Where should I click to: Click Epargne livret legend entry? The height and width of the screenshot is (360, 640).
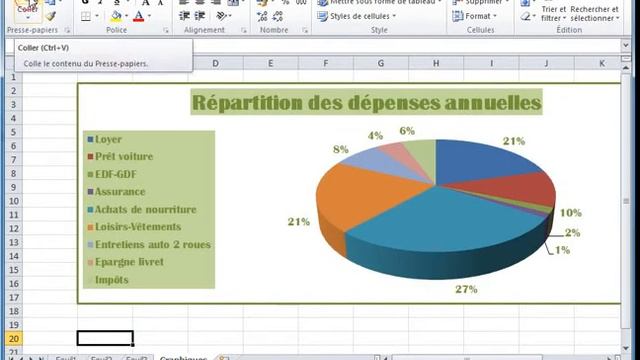[x=125, y=262]
